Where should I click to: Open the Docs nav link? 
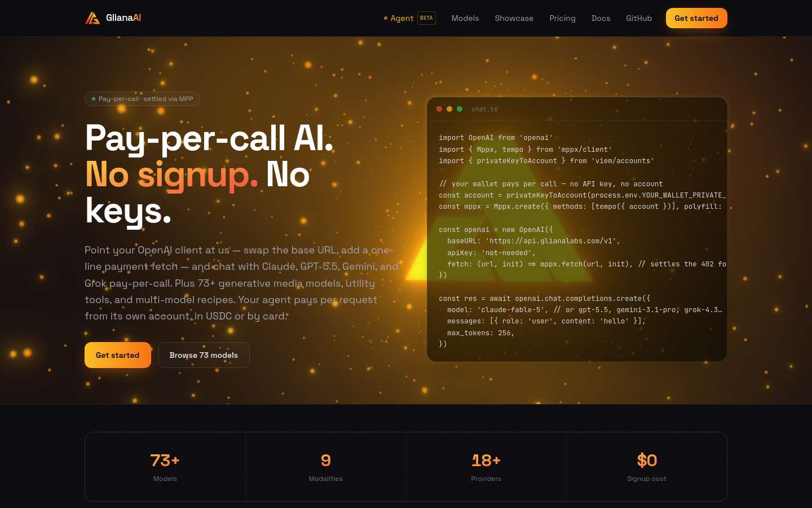point(601,18)
